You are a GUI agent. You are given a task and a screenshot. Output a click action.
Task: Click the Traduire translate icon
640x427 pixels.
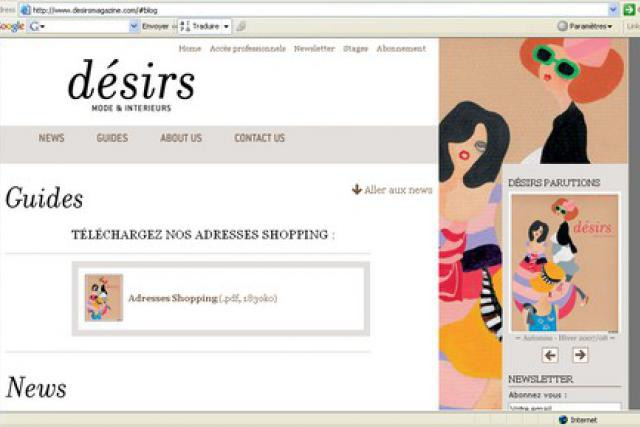[x=185, y=27]
